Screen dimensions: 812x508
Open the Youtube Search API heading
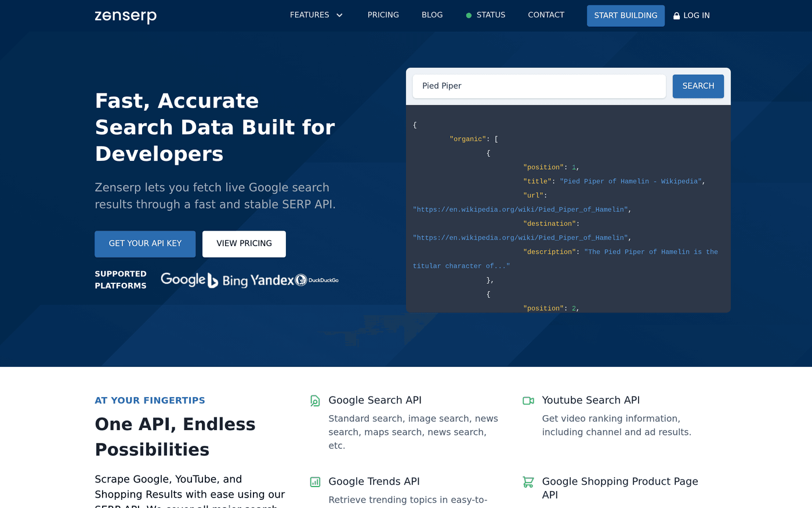590,400
